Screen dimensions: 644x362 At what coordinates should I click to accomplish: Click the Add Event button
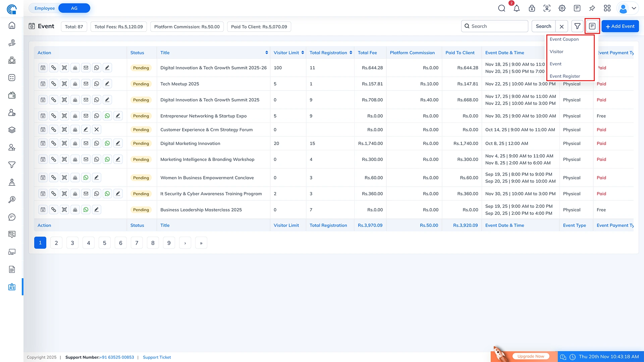pos(620,26)
